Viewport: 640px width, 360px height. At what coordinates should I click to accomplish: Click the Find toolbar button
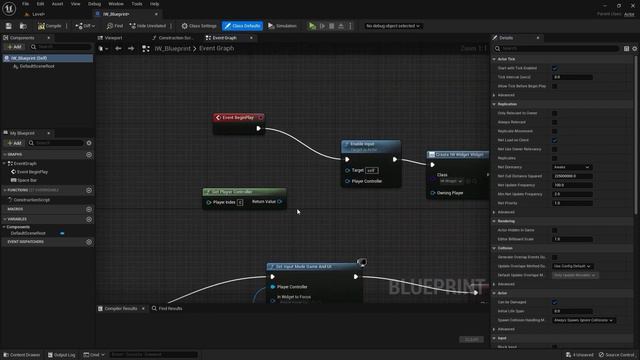pyautogui.click(x=115, y=26)
